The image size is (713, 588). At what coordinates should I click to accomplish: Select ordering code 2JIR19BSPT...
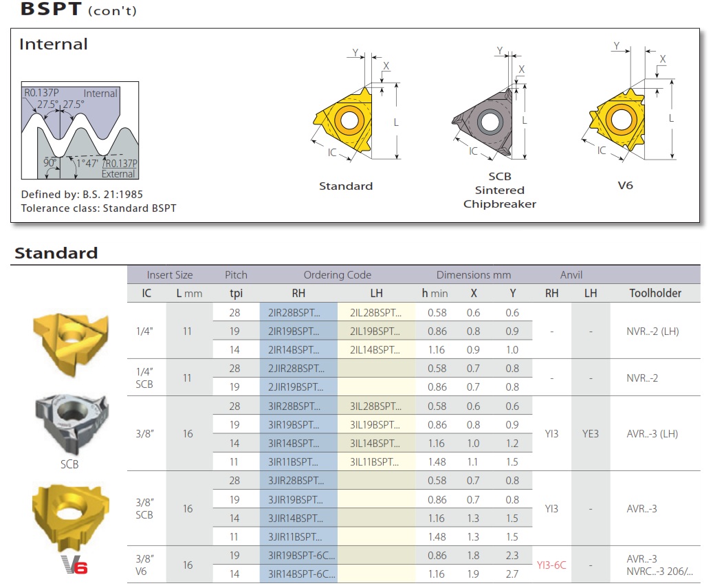pyautogui.click(x=296, y=387)
